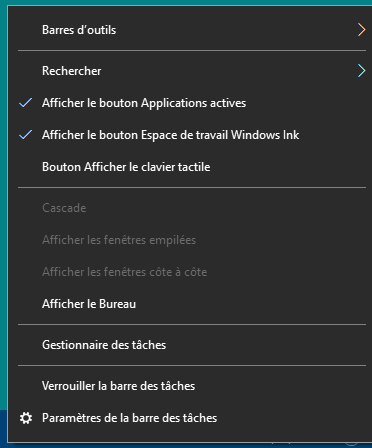
Task: Click the checkmark next to Applications actives
Action: pyautogui.click(x=26, y=103)
